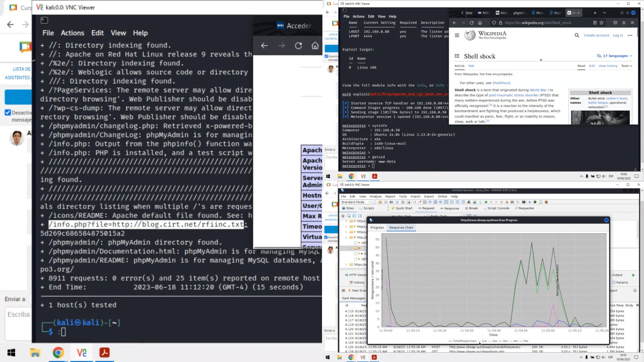This screenshot has width=644, height=362.
Task: Click the Firefox home button next to Wikipedia URL
Action: (x=480, y=23)
